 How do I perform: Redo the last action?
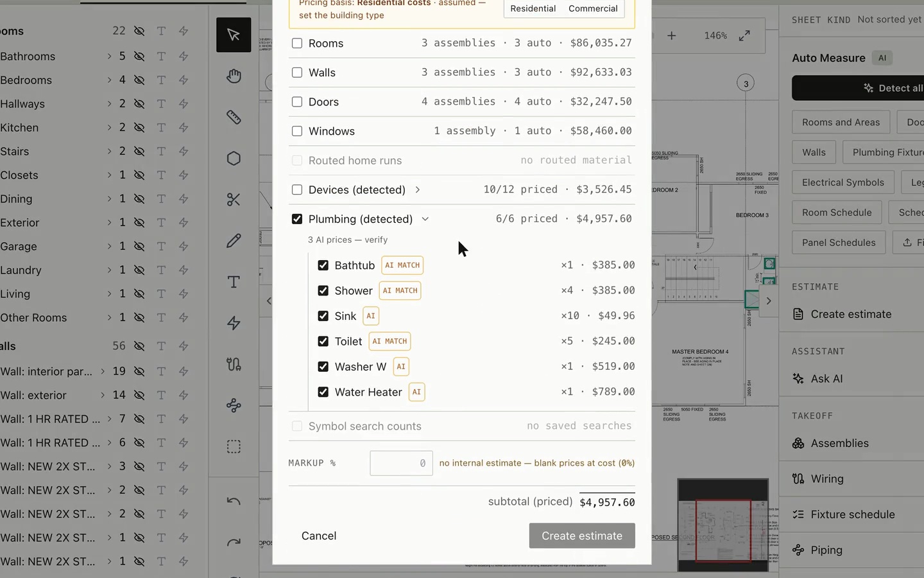click(234, 542)
